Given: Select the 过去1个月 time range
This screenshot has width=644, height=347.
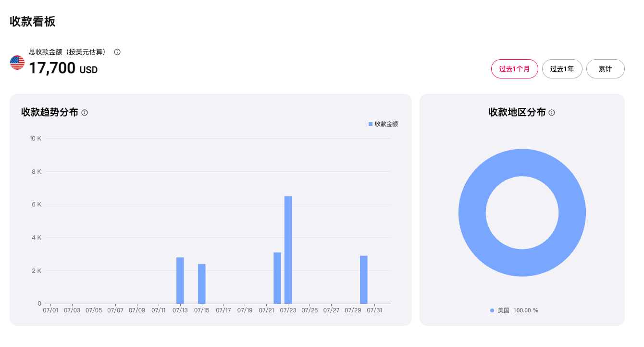Looking at the screenshot, I should tap(515, 69).
